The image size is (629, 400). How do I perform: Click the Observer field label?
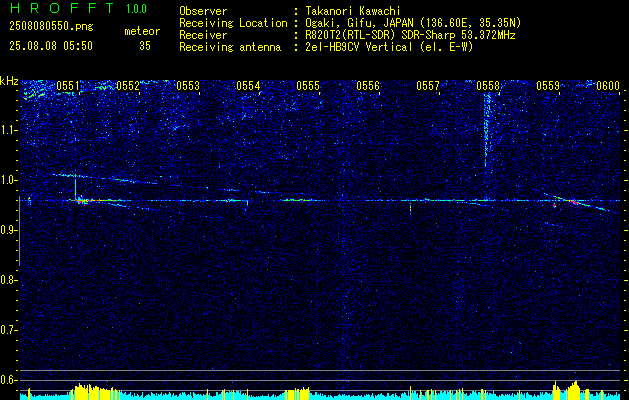(x=203, y=11)
